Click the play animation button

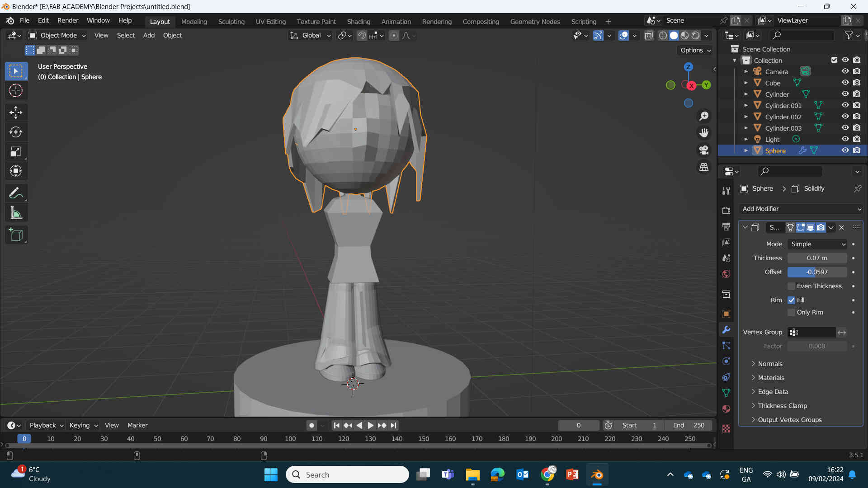tap(370, 425)
